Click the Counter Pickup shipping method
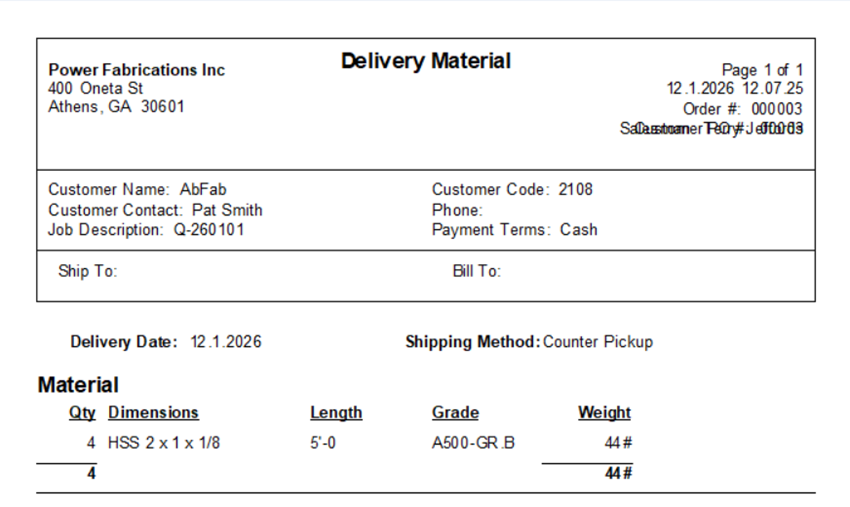 tap(598, 342)
